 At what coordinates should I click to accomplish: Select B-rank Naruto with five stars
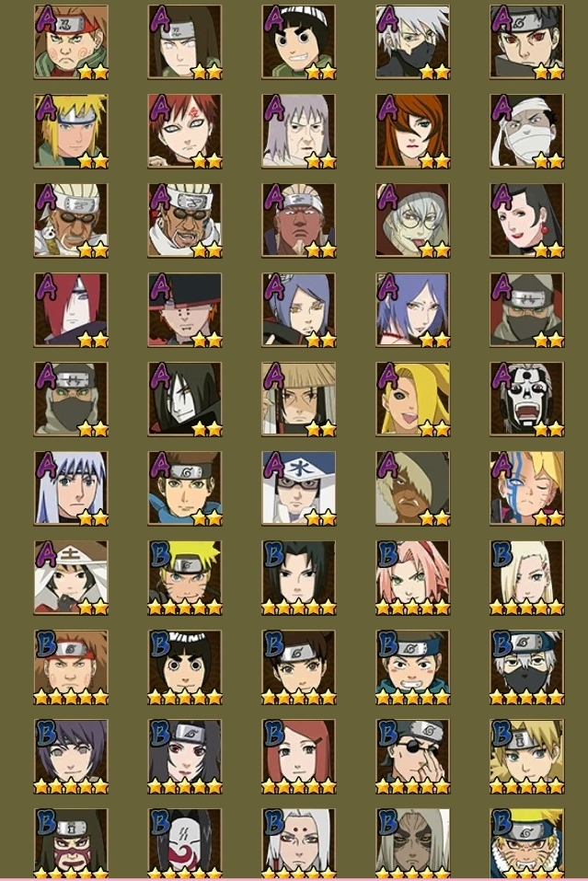point(185,577)
